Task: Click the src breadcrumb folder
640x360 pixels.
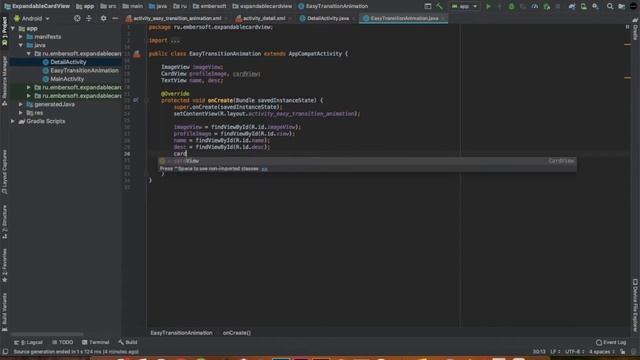Action: pos(108,6)
